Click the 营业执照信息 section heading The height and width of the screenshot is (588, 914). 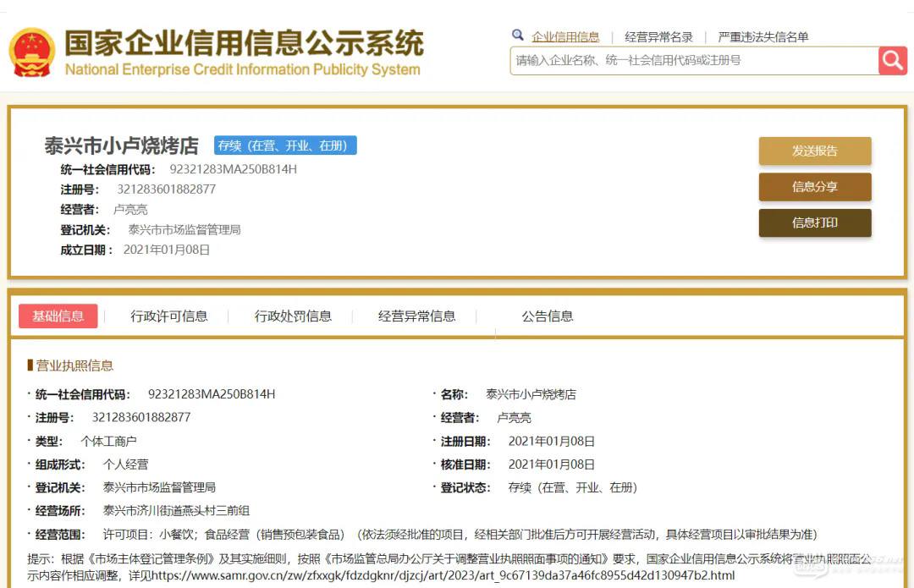coord(73,365)
